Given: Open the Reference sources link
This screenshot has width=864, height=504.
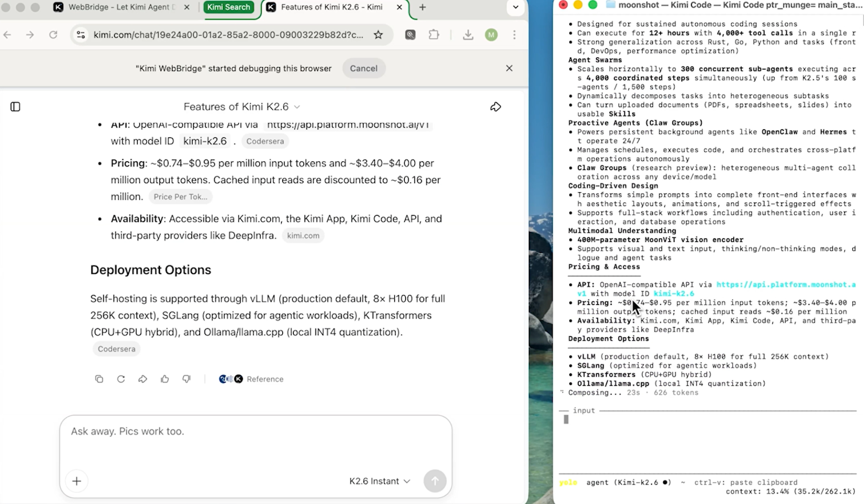Looking at the screenshot, I should 251,379.
